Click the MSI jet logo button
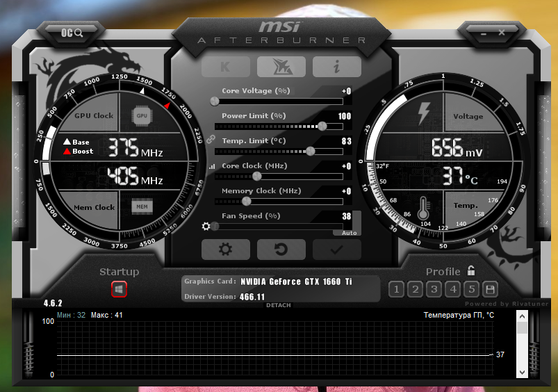 click(x=281, y=67)
